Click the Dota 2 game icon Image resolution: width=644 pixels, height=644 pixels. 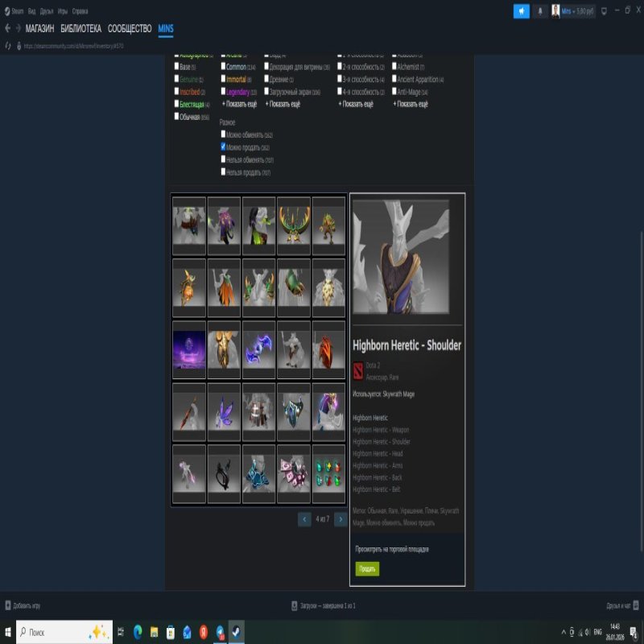(x=358, y=369)
